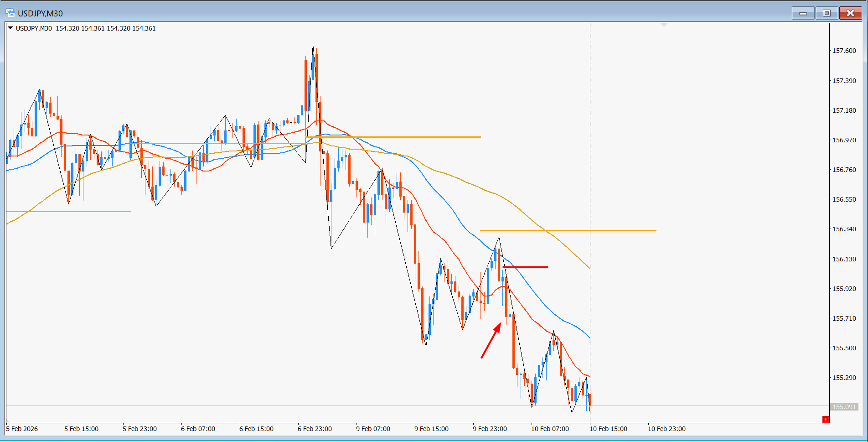Image resolution: width=868 pixels, height=442 pixels.
Task: Select the short red horizontal line segment
Action: click(x=525, y=267)
